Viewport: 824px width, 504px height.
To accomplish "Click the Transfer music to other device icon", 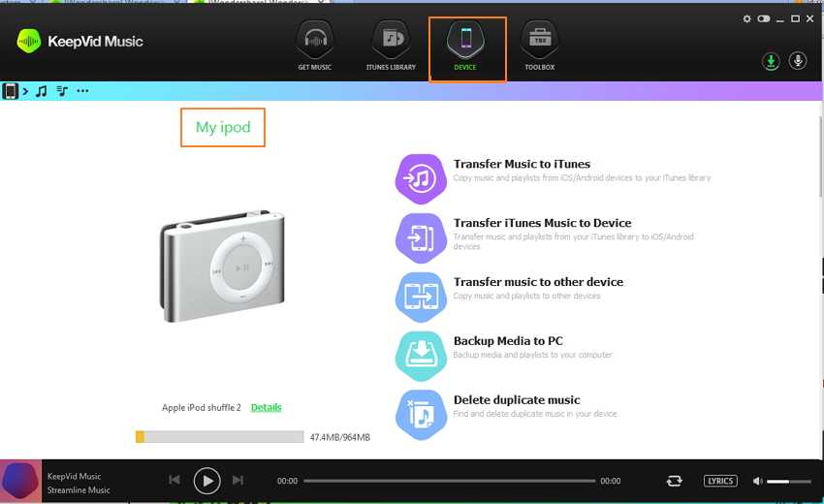I will [x=421, y=297].
